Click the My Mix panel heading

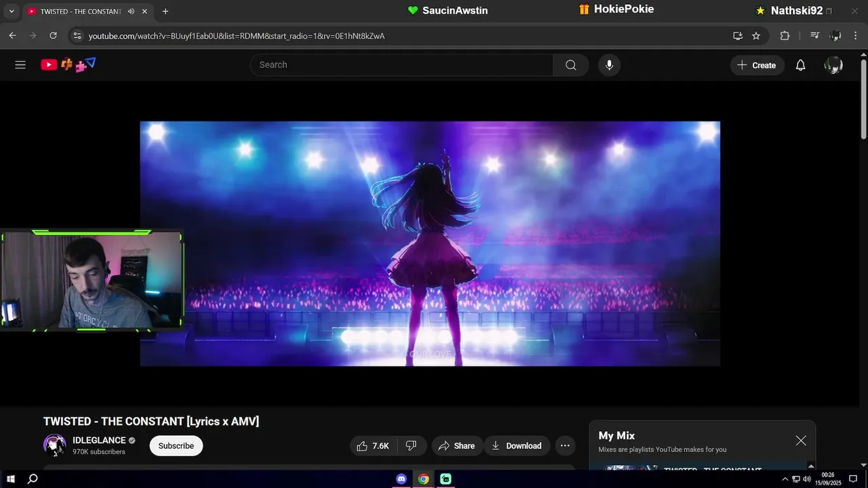(x=616, y=436)
